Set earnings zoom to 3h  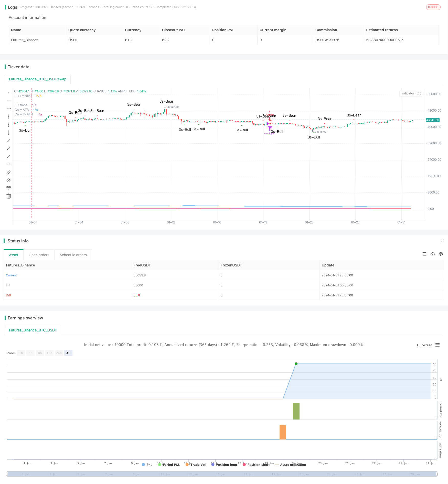tap(30, 353)
